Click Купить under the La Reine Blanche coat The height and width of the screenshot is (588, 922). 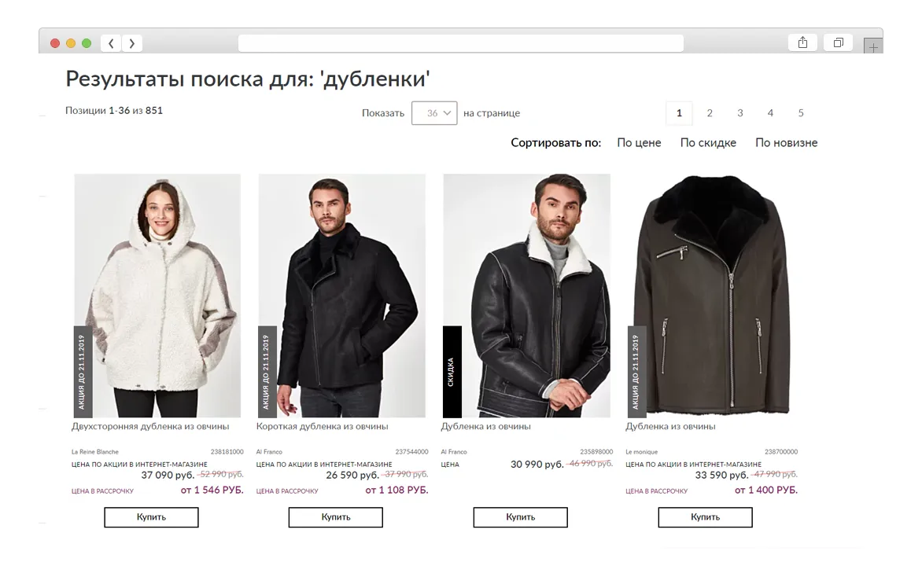coord(151,517)
